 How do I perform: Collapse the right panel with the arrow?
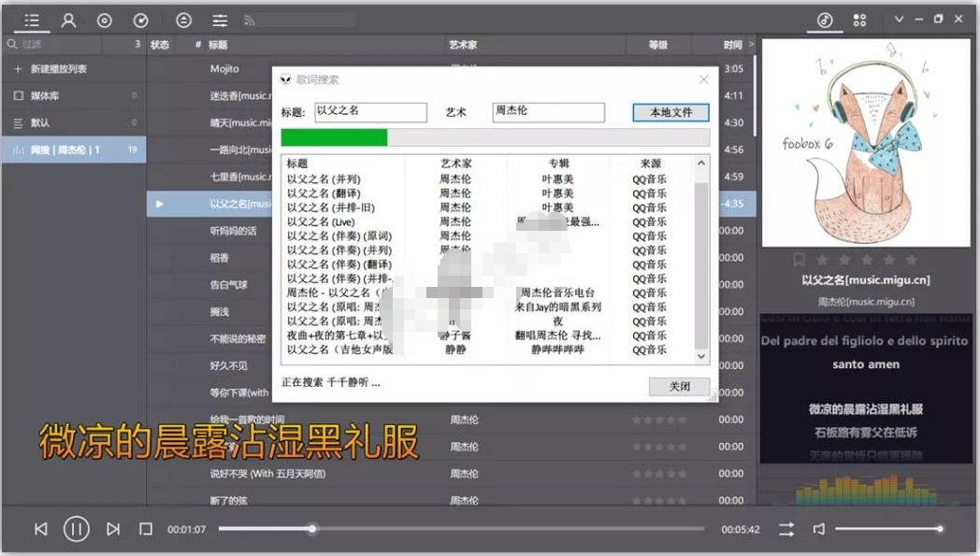click(x=752, y=45)
